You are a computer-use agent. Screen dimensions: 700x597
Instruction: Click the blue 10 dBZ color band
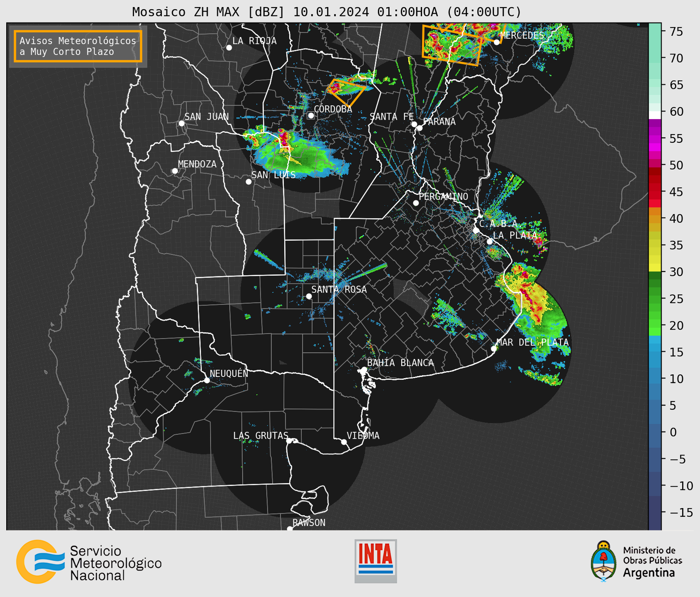655,379
